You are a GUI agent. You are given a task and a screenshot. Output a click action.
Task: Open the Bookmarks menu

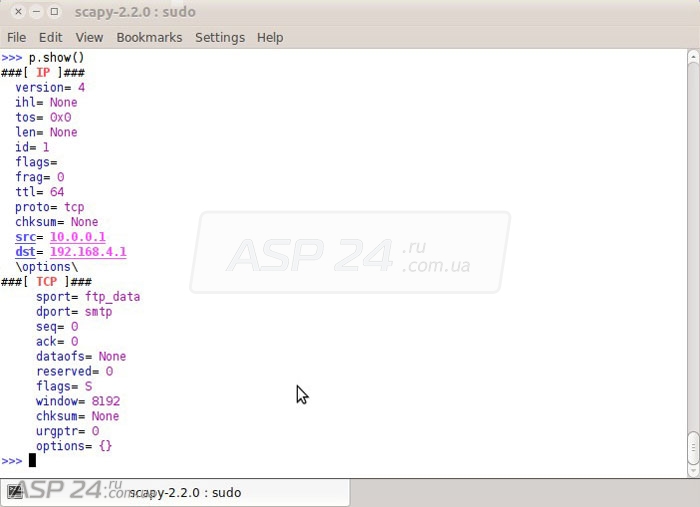click(149, 37)
